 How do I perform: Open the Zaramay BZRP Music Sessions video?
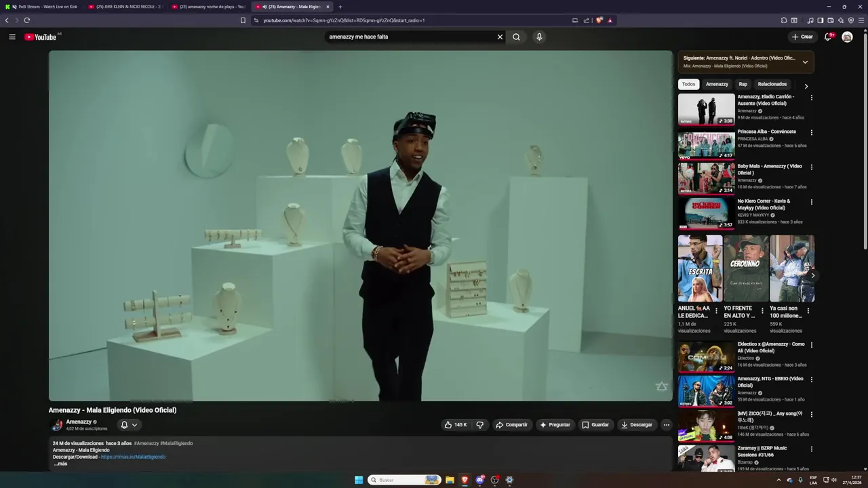point(706,458)
